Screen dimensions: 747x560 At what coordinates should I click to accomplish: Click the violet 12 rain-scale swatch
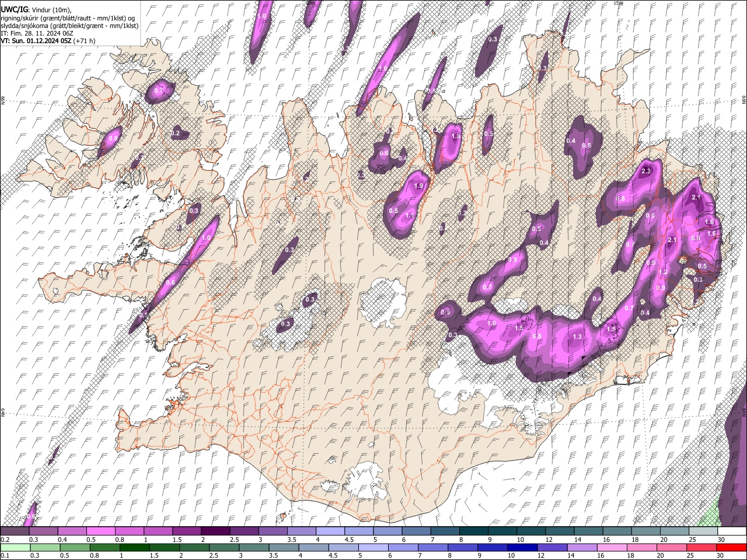(552, 547)
